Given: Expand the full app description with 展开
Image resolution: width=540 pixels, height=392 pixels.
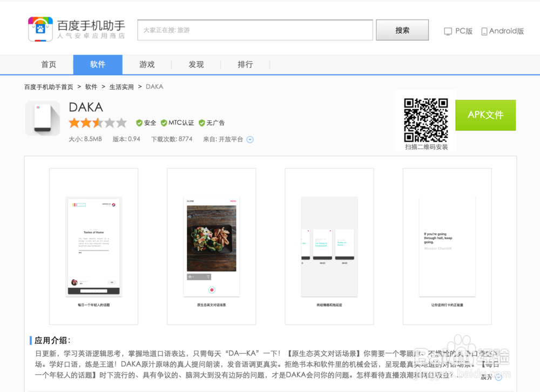Looking at the screenshot, I should (x=491, y=377).
